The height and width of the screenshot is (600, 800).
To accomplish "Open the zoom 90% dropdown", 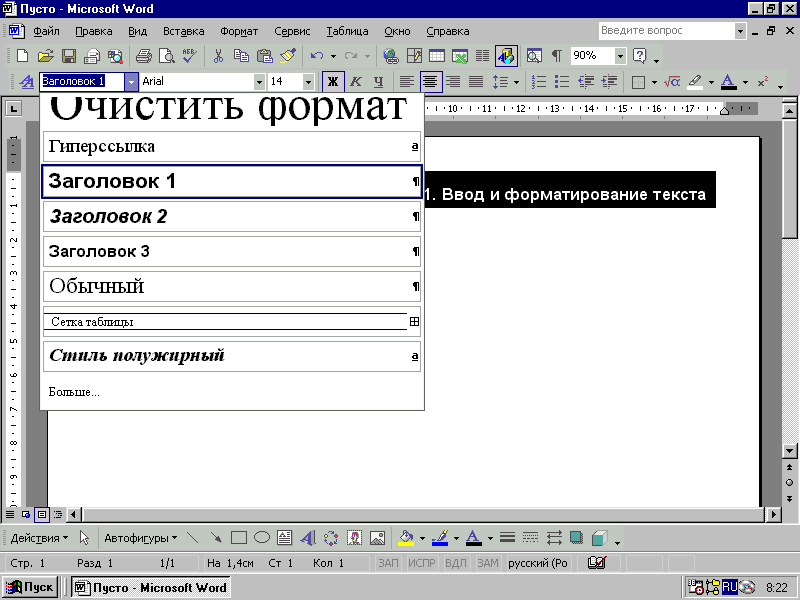I will (620, 56).
